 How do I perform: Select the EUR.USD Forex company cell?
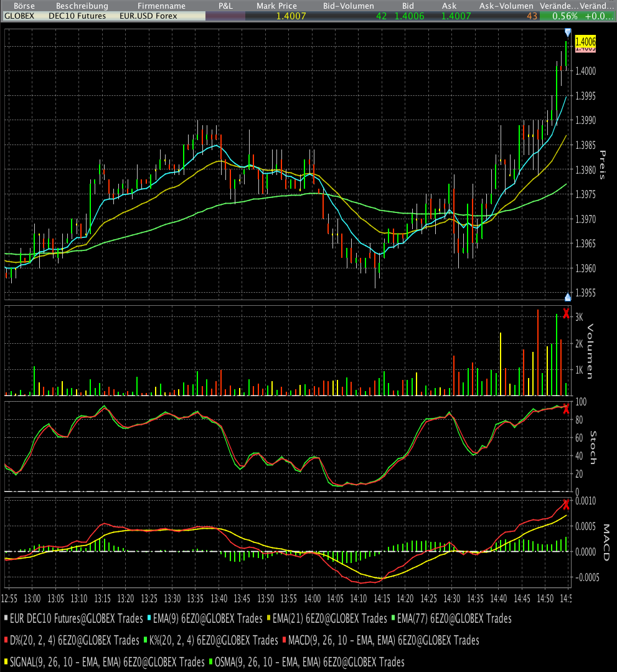click(x=148, y=16)
